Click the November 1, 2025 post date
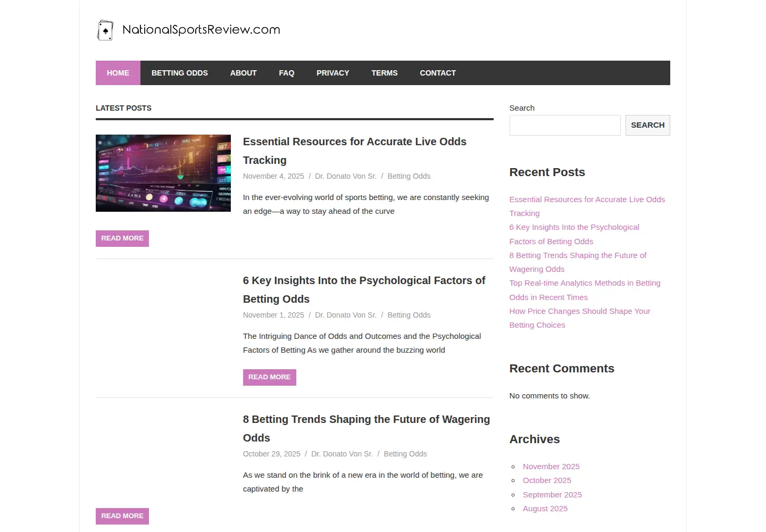This screenshot has height=532, width=766. [273, 315]
